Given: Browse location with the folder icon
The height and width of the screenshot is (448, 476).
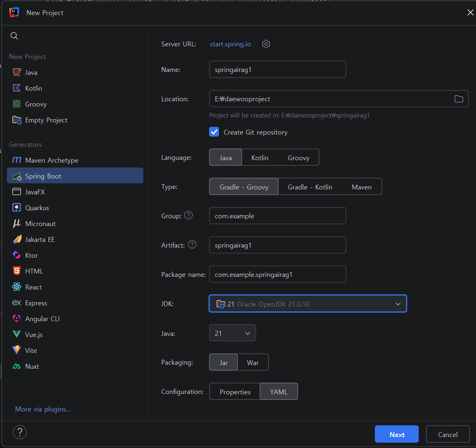Looking at the screenshot, I should point(459,99).
